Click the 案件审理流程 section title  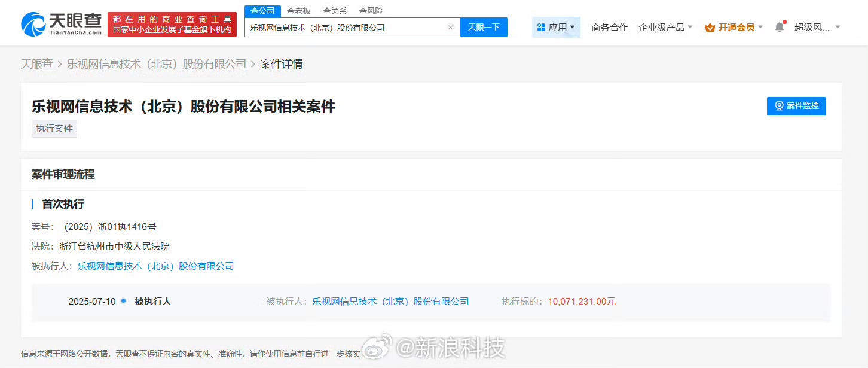(63, 174)
